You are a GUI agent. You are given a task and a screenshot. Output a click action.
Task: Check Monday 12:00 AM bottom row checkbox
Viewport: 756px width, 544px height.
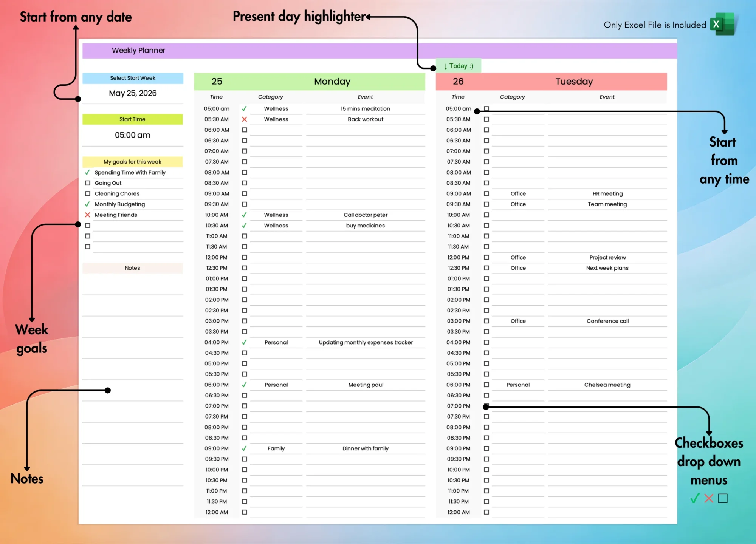click(x=244, y=512)
